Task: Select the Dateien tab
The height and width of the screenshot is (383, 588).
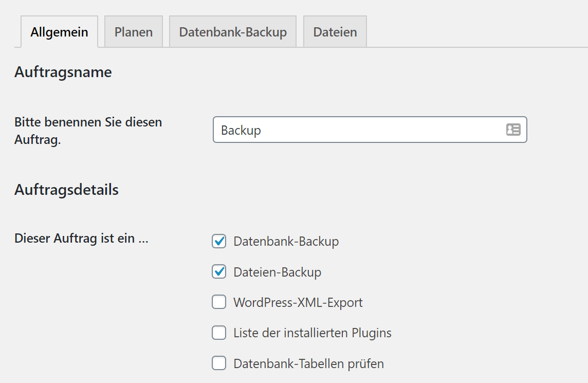Action: 335,31
